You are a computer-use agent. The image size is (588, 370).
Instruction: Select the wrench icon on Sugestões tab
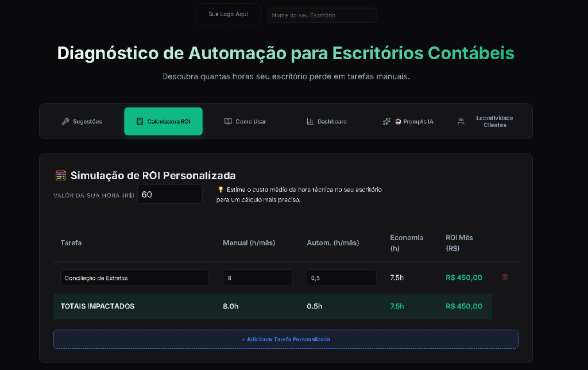tap(65, 121)
